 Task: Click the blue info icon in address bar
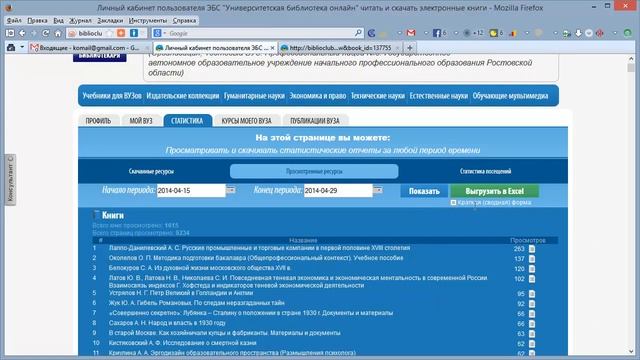[x=133, y=33]
